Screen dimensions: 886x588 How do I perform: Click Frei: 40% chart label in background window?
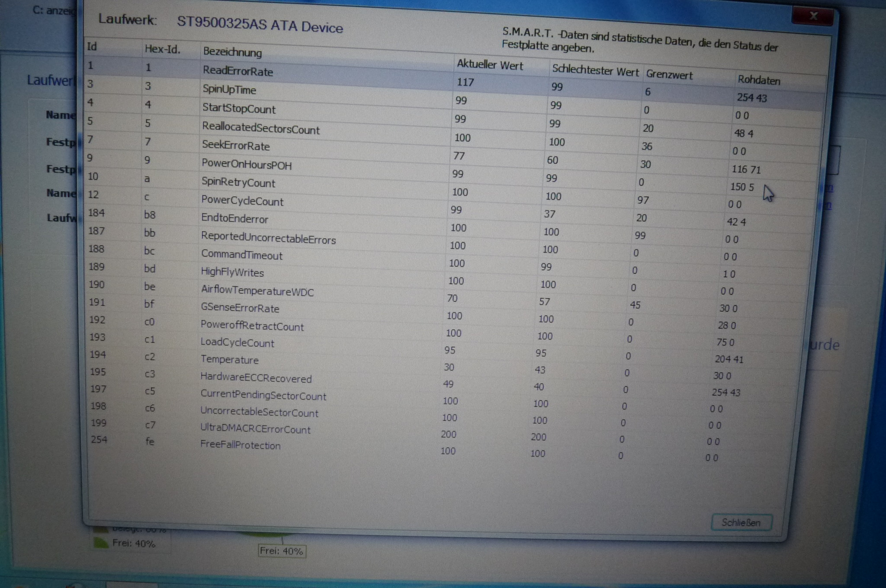282,551
